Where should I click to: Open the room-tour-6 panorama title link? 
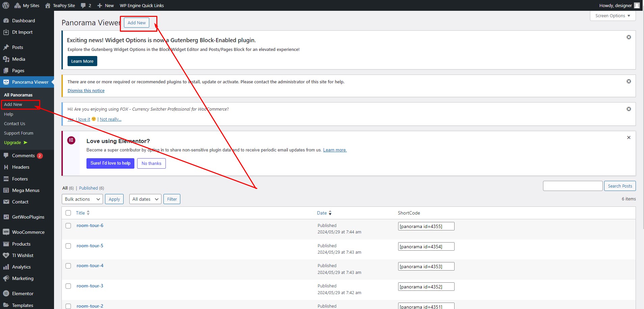pyautogui.click(x=90, y=225)
